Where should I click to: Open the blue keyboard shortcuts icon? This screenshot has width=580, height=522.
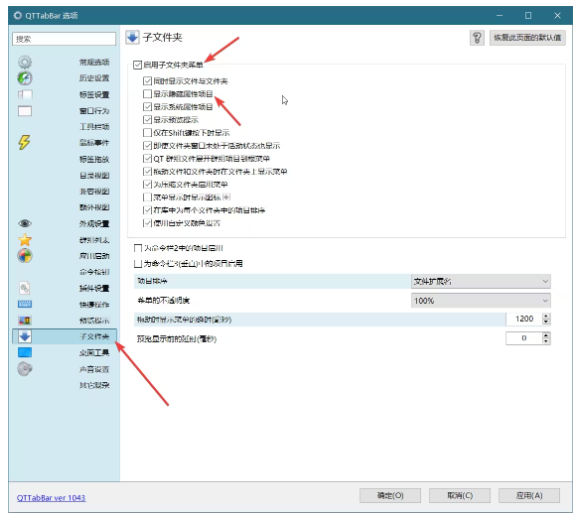pos(25,304)
